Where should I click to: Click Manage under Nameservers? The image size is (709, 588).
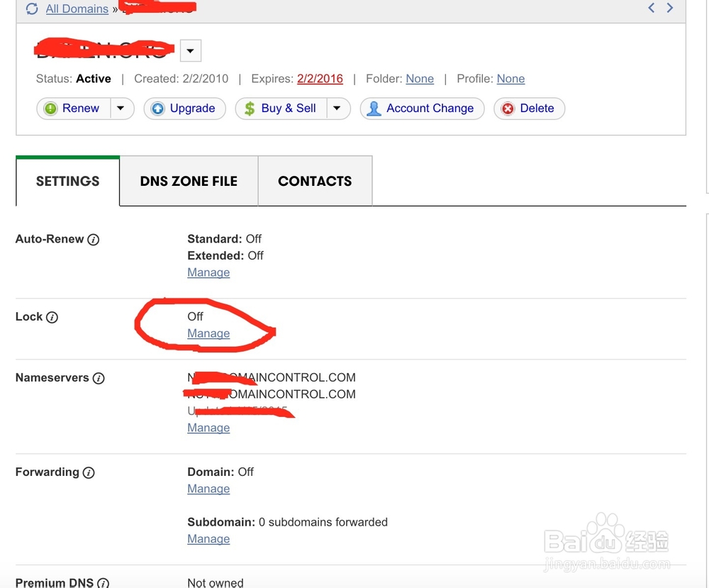point(208,428)
